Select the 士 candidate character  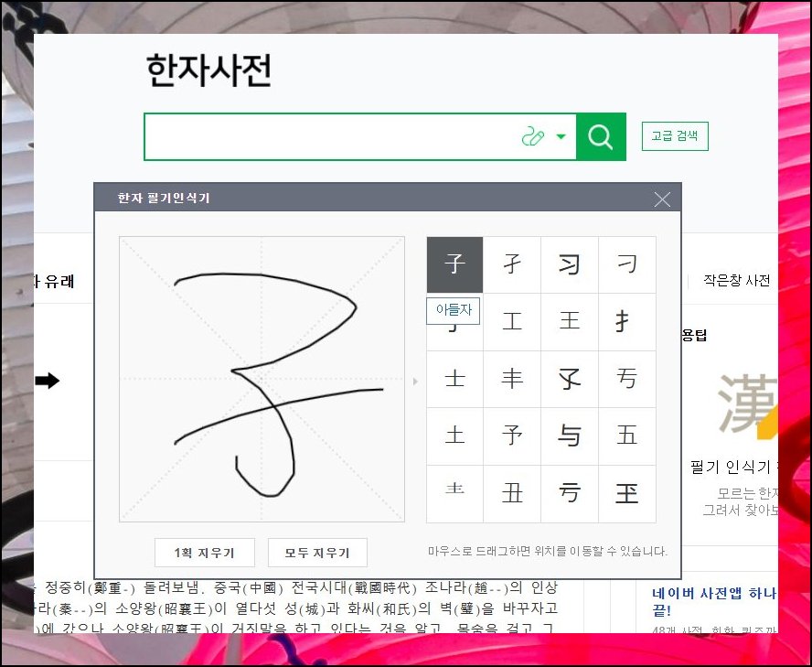tap(454, 379)
